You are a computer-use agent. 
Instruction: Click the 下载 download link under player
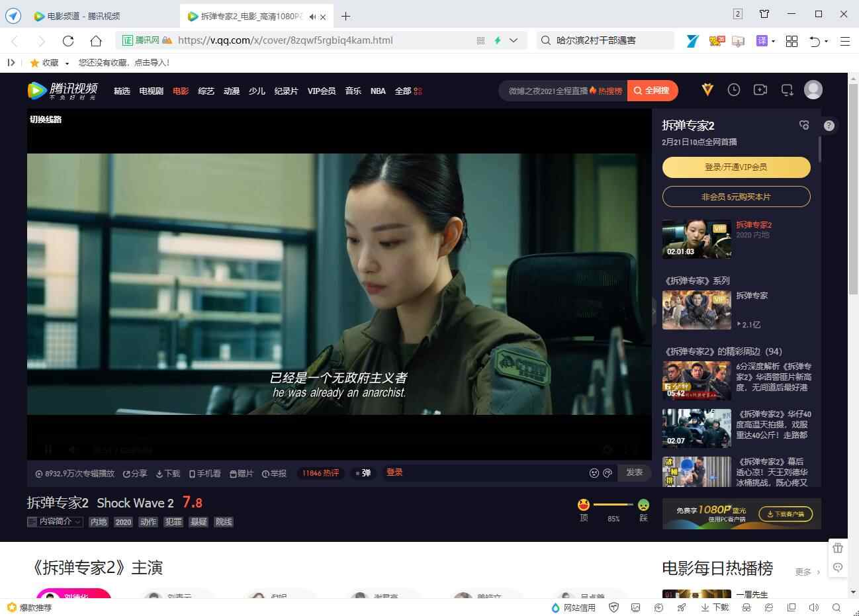click(x=168, y=473)
